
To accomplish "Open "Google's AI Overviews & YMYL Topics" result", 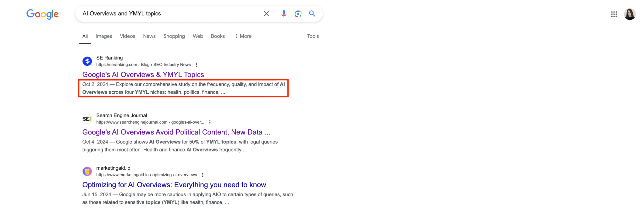I will click(x=143, y=75).
